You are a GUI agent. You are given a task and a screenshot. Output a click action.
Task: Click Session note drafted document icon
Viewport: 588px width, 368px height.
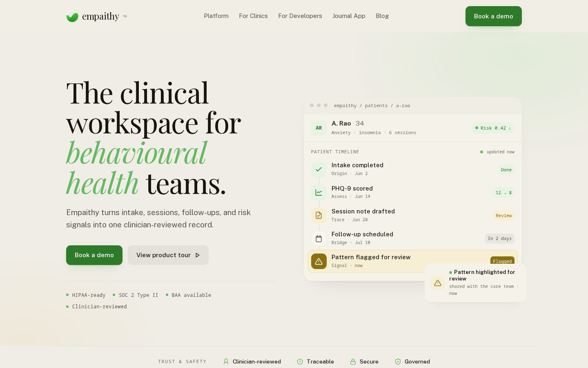pyautogui.click(x=318, y=215)
